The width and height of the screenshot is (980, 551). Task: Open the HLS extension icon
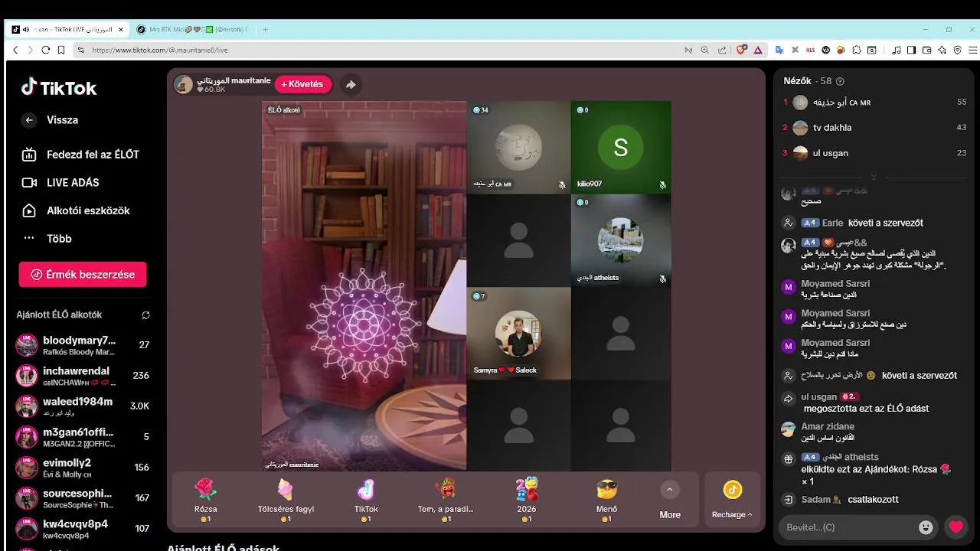tap(811, 50)
